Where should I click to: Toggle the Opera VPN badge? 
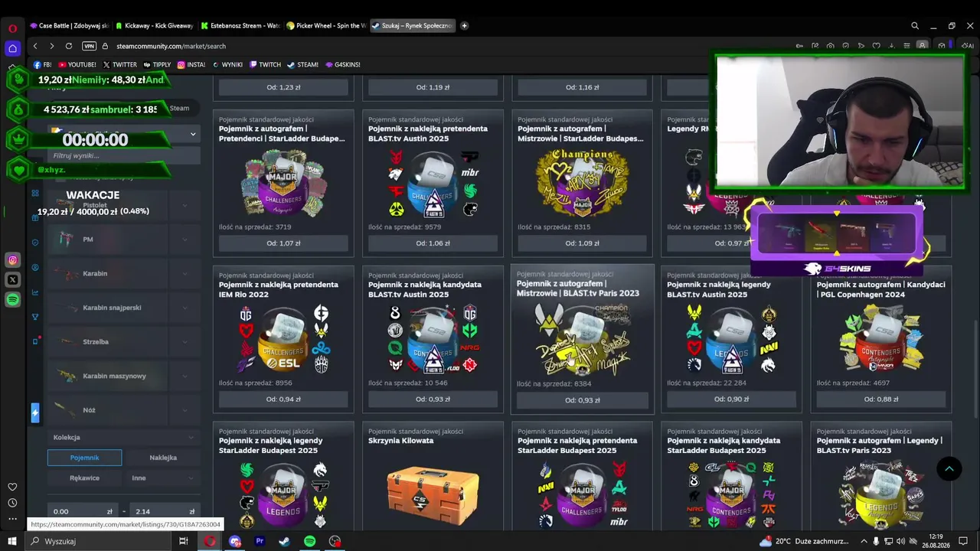point(89,46)
